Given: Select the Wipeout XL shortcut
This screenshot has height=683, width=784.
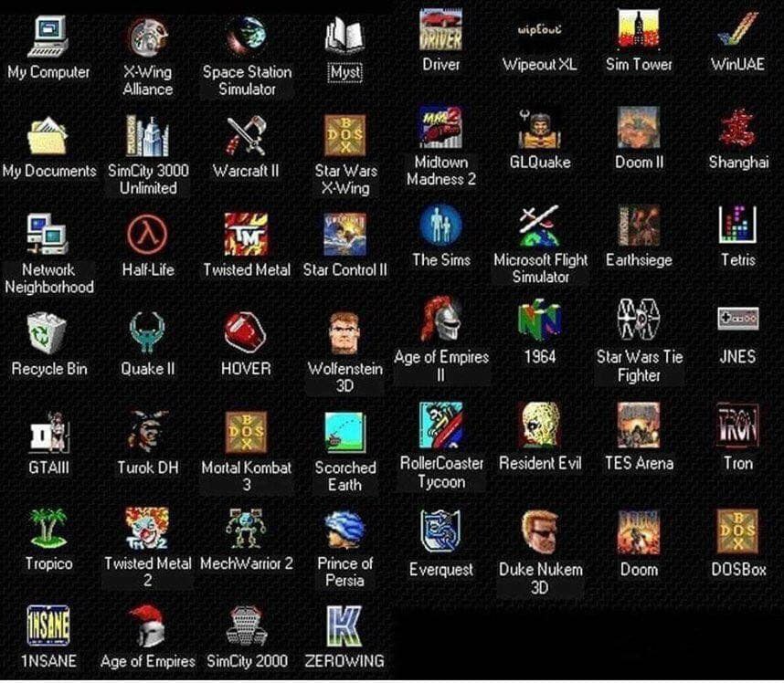Looking at the screenshot, I should [x=539, y=29].
